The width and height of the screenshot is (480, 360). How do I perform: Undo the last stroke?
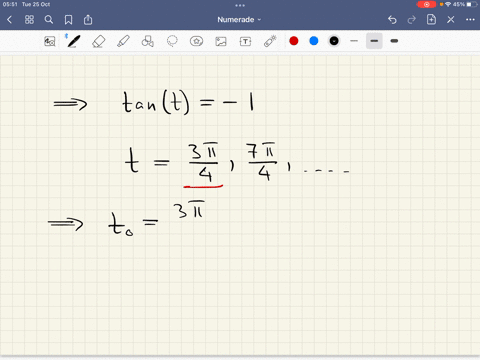392,20
